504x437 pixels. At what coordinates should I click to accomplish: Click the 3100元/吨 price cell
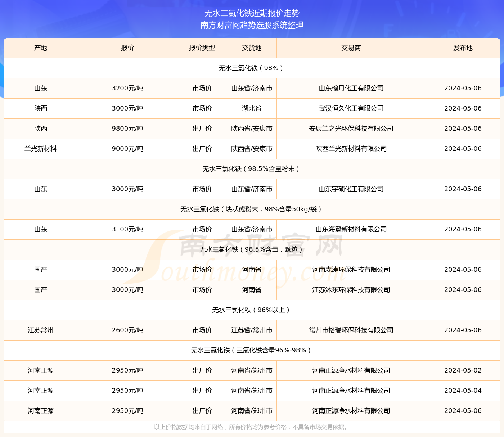coord(127,229)
